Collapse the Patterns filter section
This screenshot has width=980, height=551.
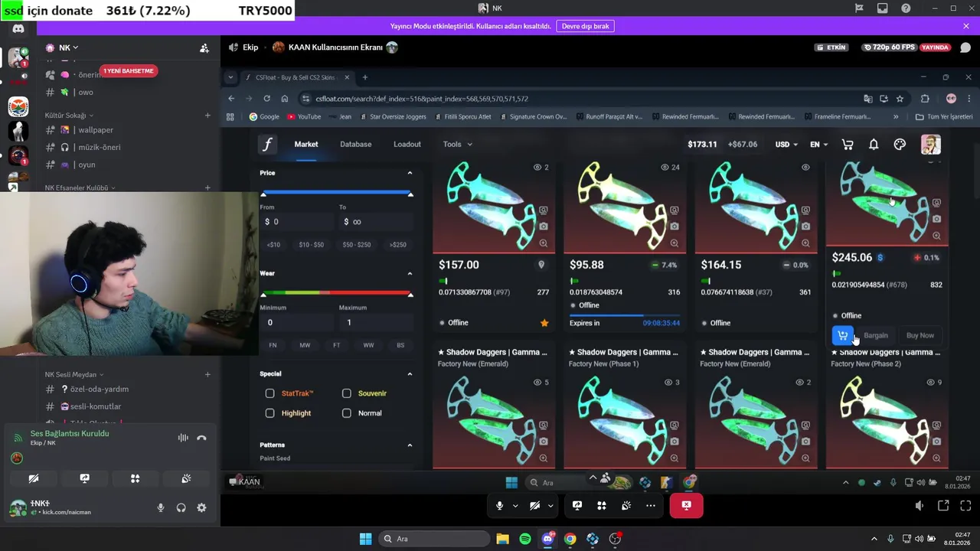coord(410,445)
